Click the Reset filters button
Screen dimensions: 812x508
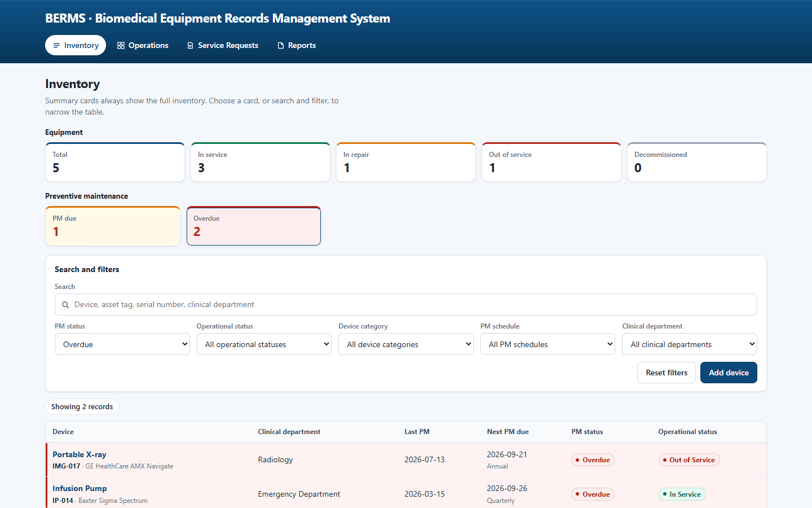pyautogui.click(x=667, y=373)
